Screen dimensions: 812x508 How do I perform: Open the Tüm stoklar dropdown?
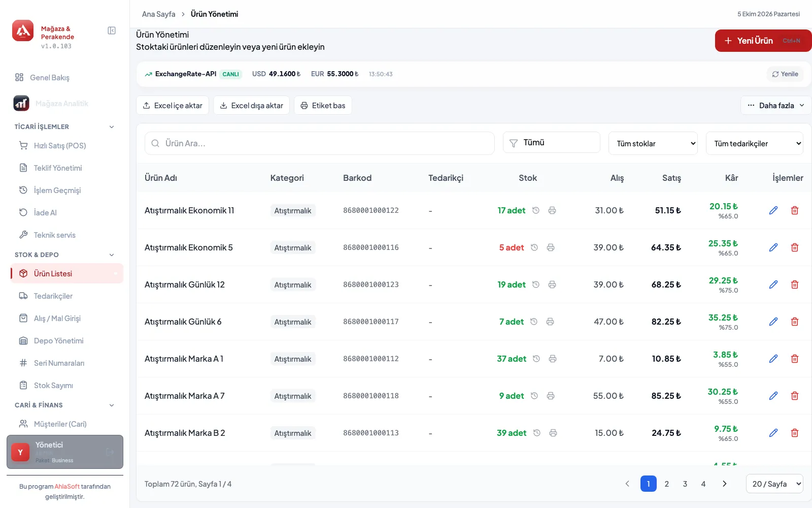[653, 143]
